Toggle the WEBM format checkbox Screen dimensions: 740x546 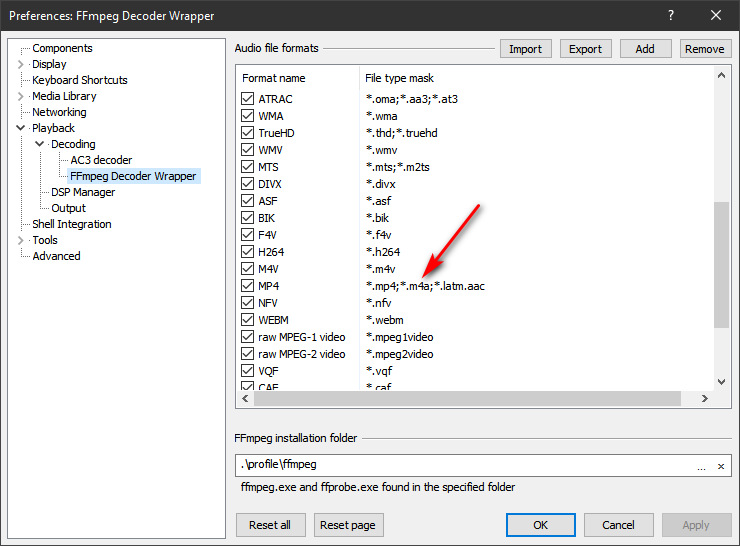248,320
